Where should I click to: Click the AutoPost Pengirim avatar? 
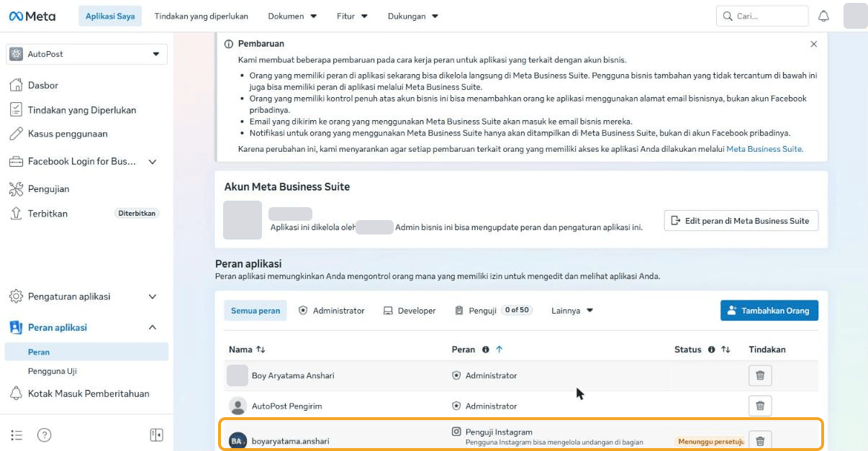[x=238, y=406]
